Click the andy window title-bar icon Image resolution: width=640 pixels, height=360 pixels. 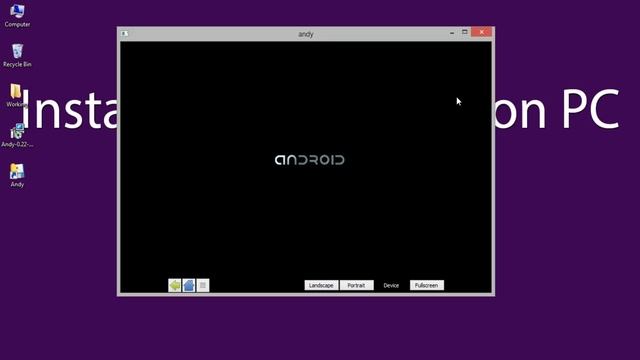(x=124, y=33)
